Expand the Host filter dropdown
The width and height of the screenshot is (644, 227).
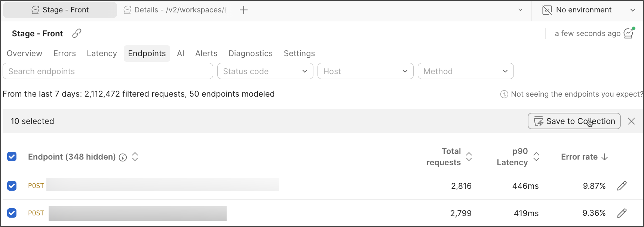point(365,71)
